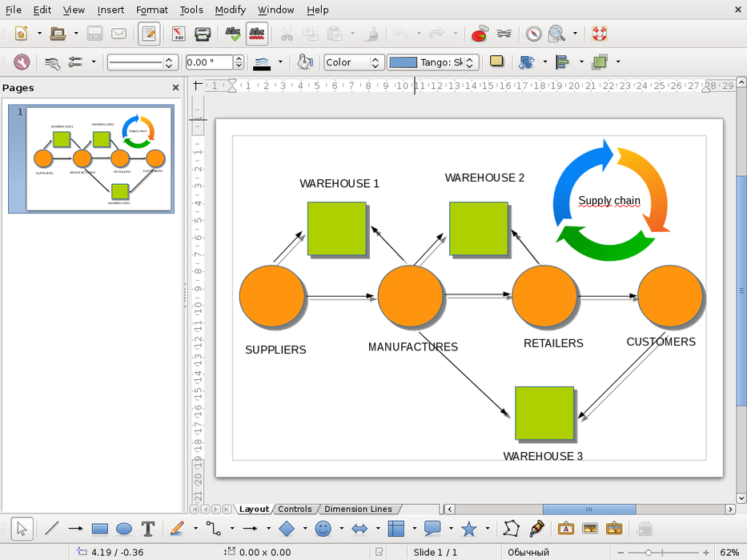The width and height of the screenshot is (747, 560).
Task: Click the Export as PDF icon
Action: [179, 34]
